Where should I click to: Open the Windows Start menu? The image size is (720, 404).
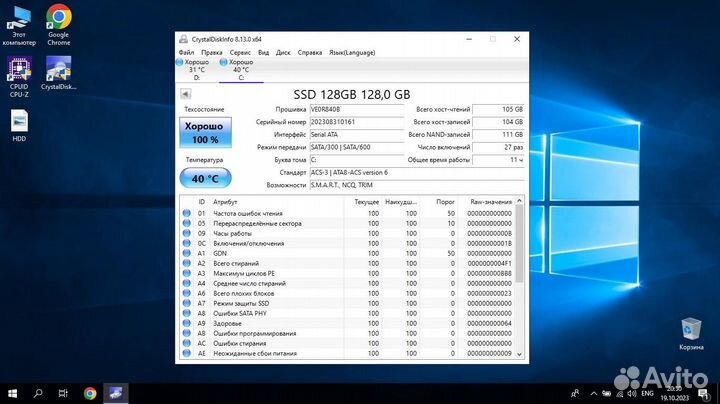pos(13,393)
